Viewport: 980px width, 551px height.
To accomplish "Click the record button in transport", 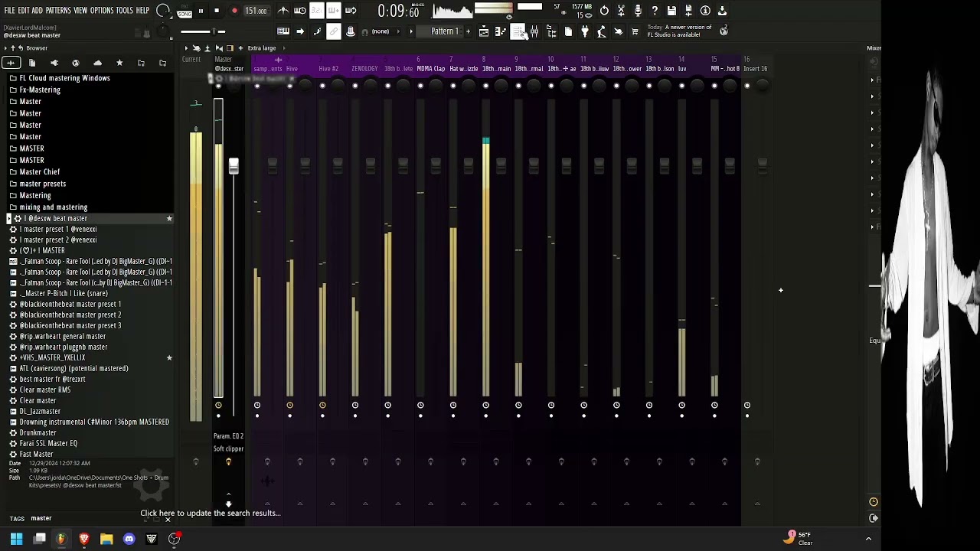I will (x=234, y=11).
